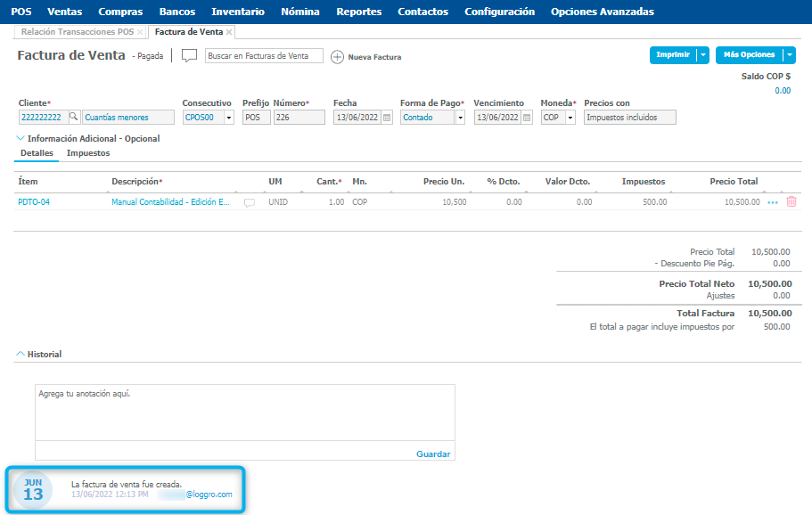The width and height of the screenshot is (812, 515).
Task: Click the magnifier icon in Cliente field
Action: [74, 117]
